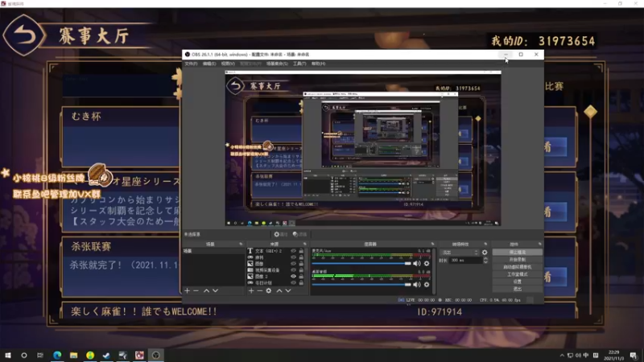Click the OBS Studio taskbar icon
This screenshot has height=362, width=644.
pos(155,355)
